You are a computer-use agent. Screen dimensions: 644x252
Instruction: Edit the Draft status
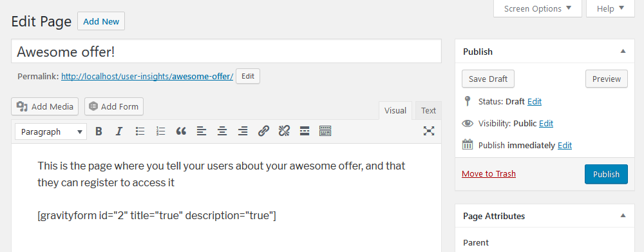pos(535,102)
